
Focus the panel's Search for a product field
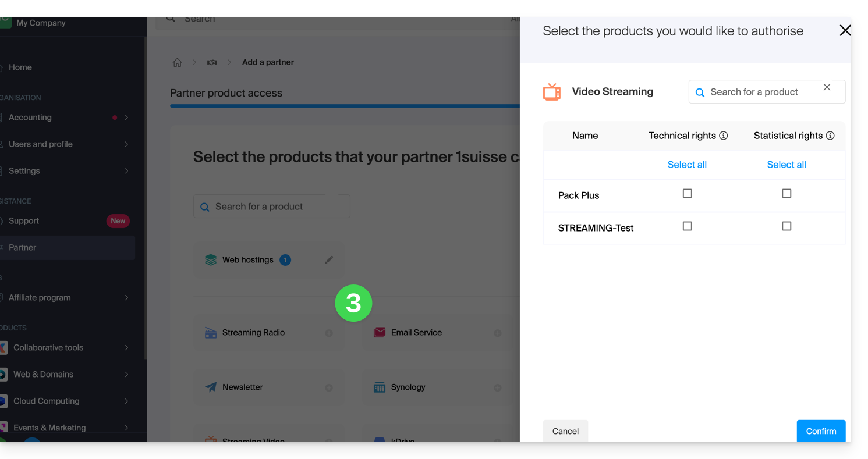(757, 92)
